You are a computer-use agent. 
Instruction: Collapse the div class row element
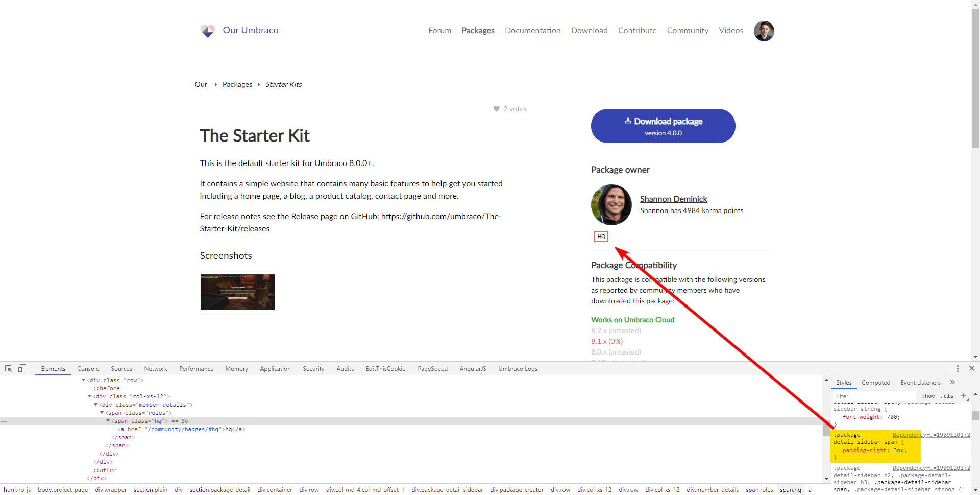(x=83, y=380)
